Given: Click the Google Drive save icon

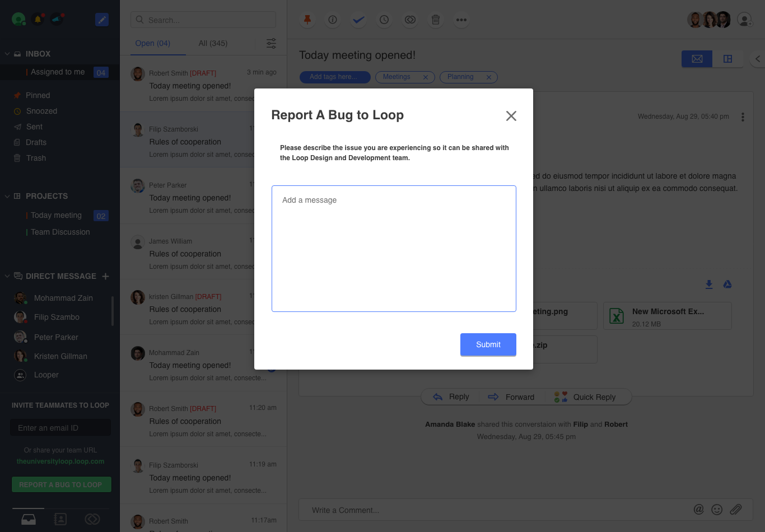Looking at the screenshot, I should pos(727,284).
